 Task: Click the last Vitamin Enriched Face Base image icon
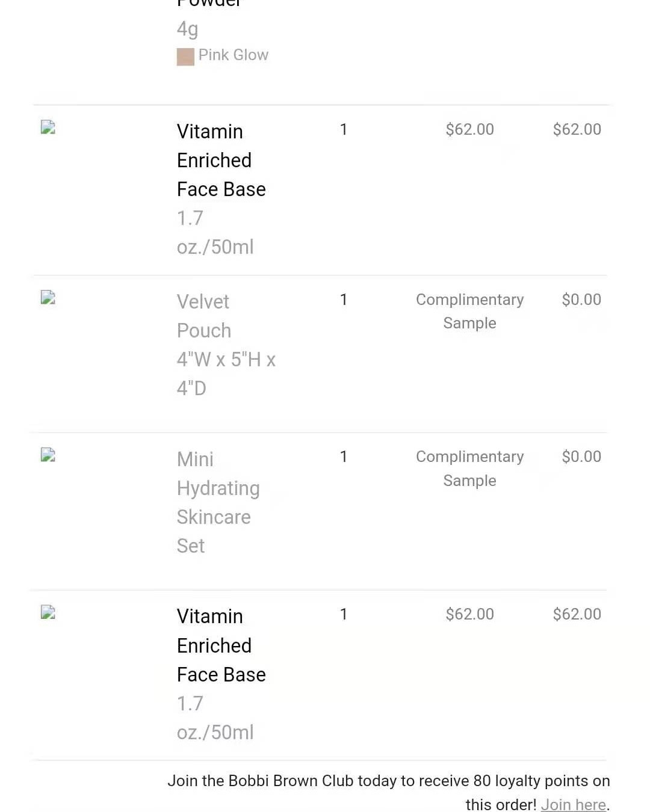(48, 612)
